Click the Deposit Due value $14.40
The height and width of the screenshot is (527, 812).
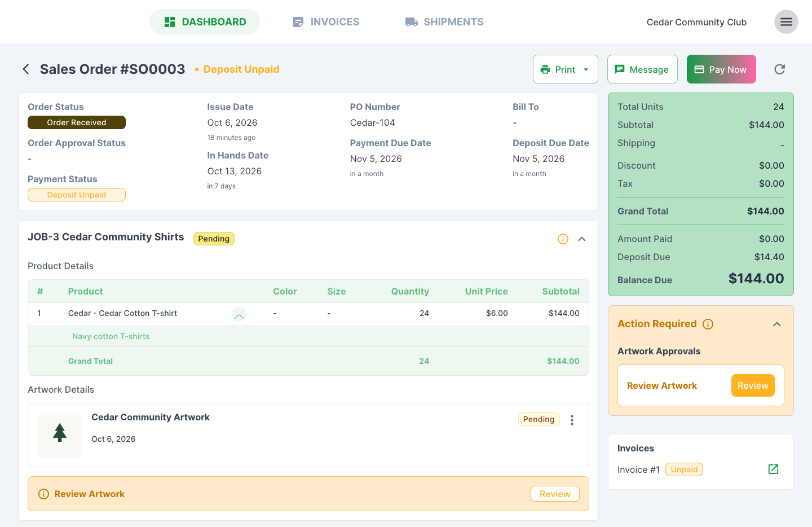[769, 257]
